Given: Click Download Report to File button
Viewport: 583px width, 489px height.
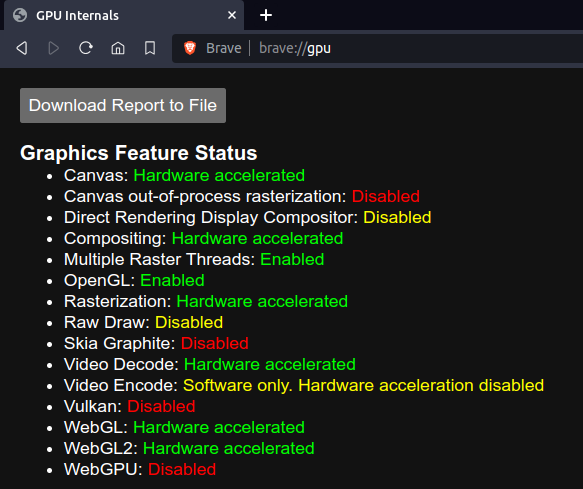Looking at the screenshot, I should 123,106.
